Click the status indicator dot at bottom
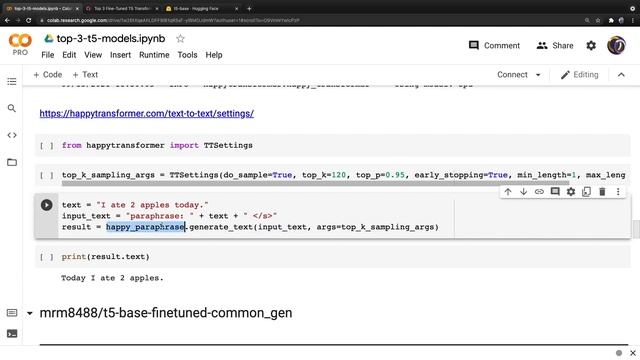Screen dimensions: 640x360 (619, 353)
